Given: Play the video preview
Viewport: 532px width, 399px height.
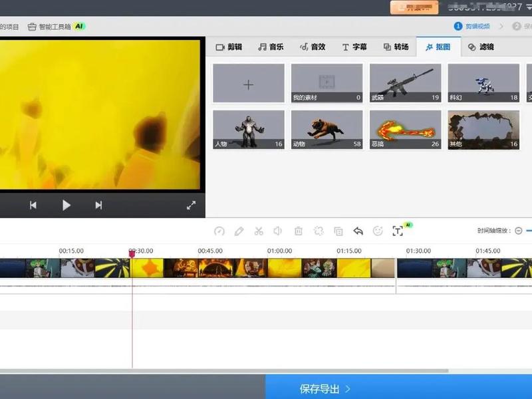Looking at the screenshot, I should coord(66,205).
